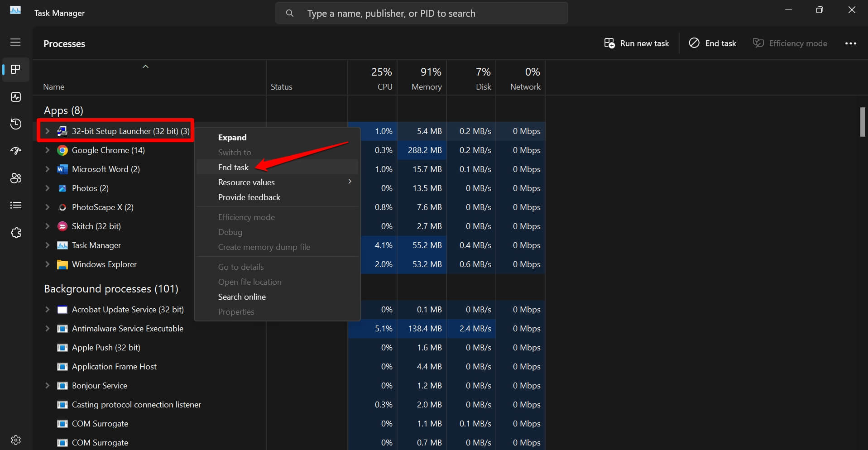Expand the Acrobat Update Service group

click(x=47, y=310)
